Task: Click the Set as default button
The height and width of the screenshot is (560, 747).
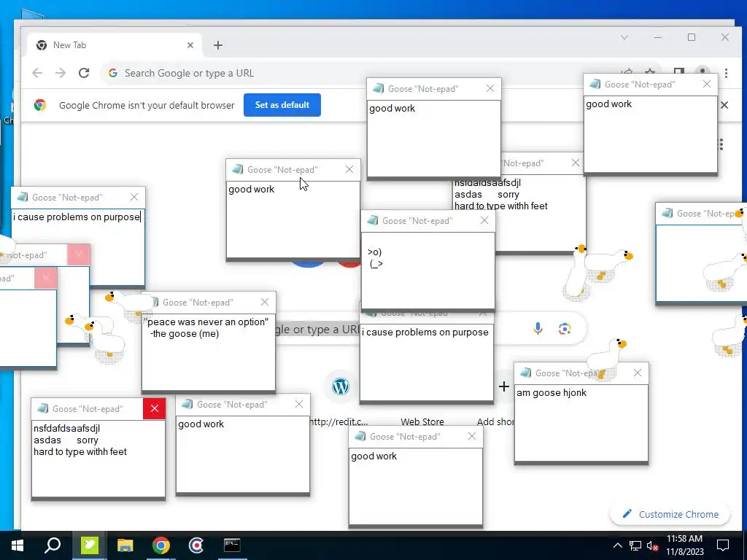Action: point(282,105)
